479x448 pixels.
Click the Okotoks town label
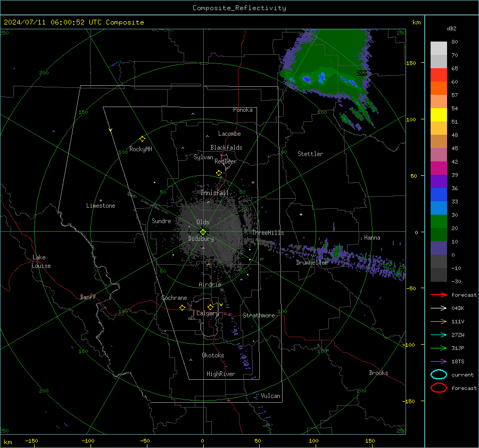213,355
